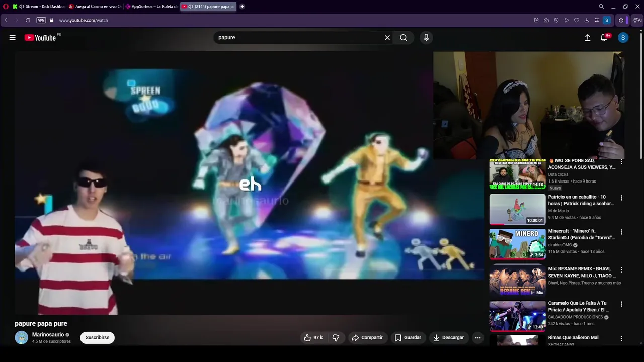Open the YouTube hamburger guide menu
Image resolution: width=644 pixels, height=362 pixels.
click(x=13, y=38)
